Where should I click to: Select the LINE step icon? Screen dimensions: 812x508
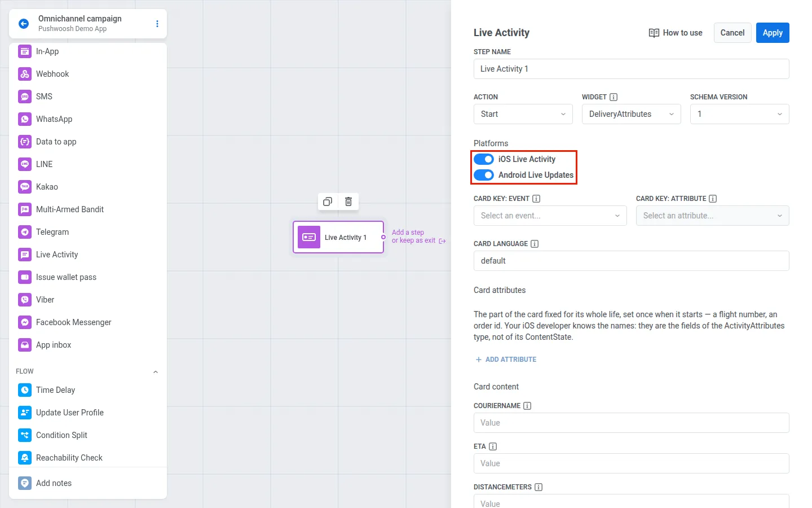[x=25, y=164]
